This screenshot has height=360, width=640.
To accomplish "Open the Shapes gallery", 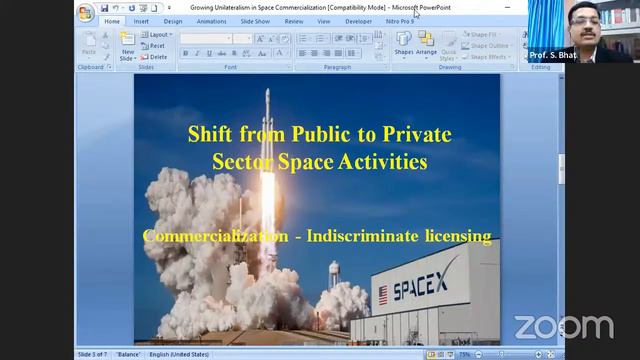I will 404,46.
